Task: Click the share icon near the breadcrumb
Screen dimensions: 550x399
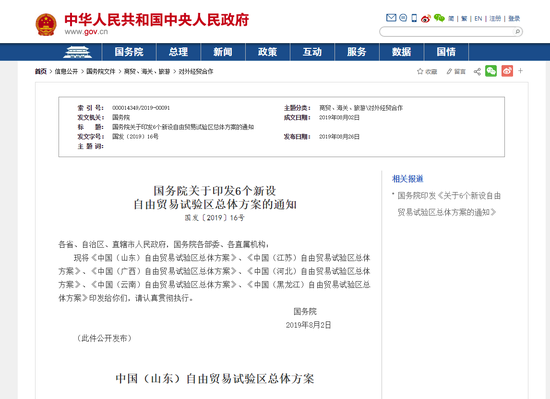Action: 477,72
